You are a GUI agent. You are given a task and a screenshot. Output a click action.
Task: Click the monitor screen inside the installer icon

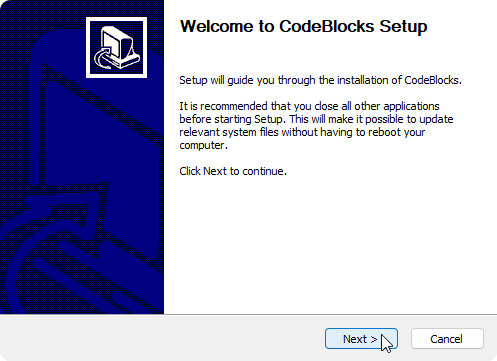[114, 44]
